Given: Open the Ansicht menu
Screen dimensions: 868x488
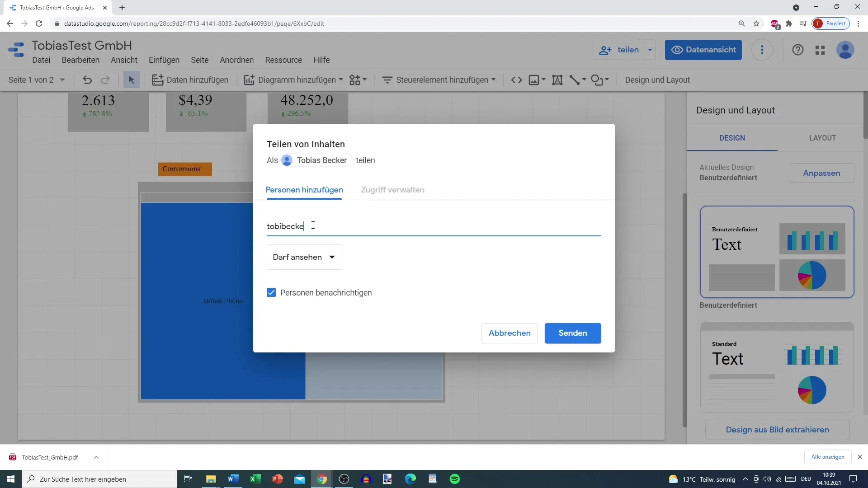Looking at the screenshot, I should coord(124,60).
